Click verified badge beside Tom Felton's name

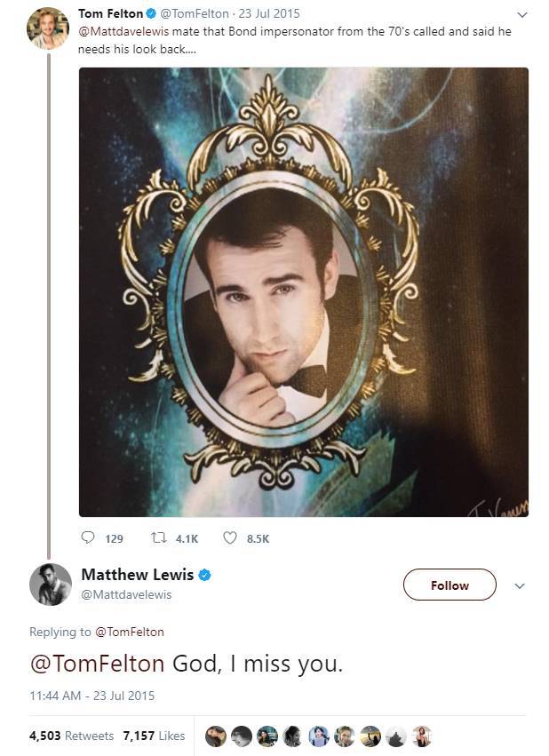point(151,14)
